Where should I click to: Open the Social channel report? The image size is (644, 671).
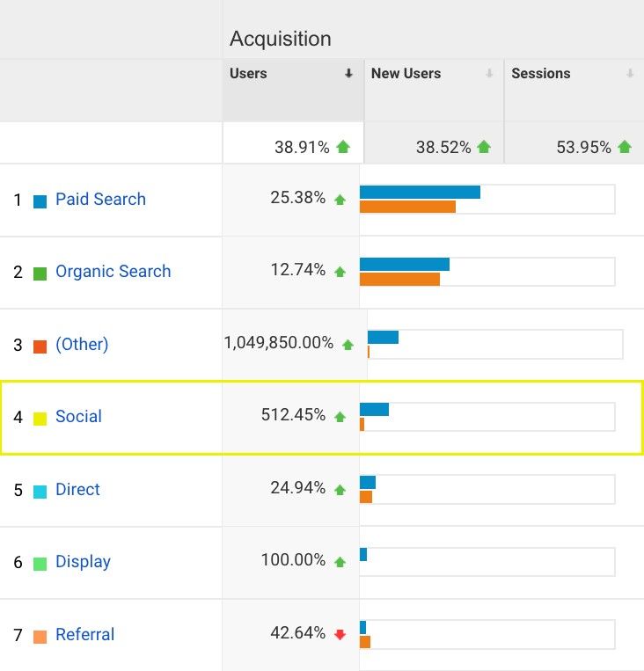[78, 417]
